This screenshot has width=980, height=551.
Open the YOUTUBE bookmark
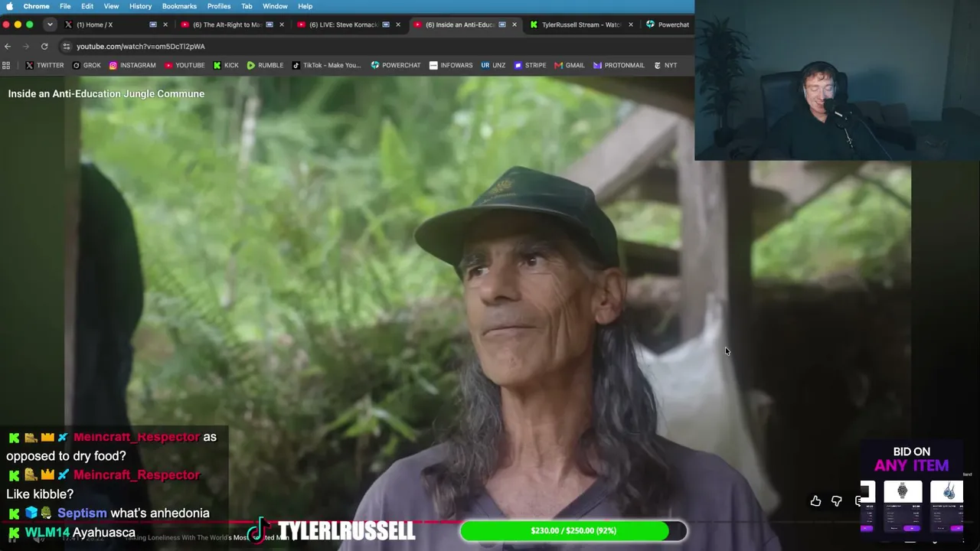(x=185, y=65)
